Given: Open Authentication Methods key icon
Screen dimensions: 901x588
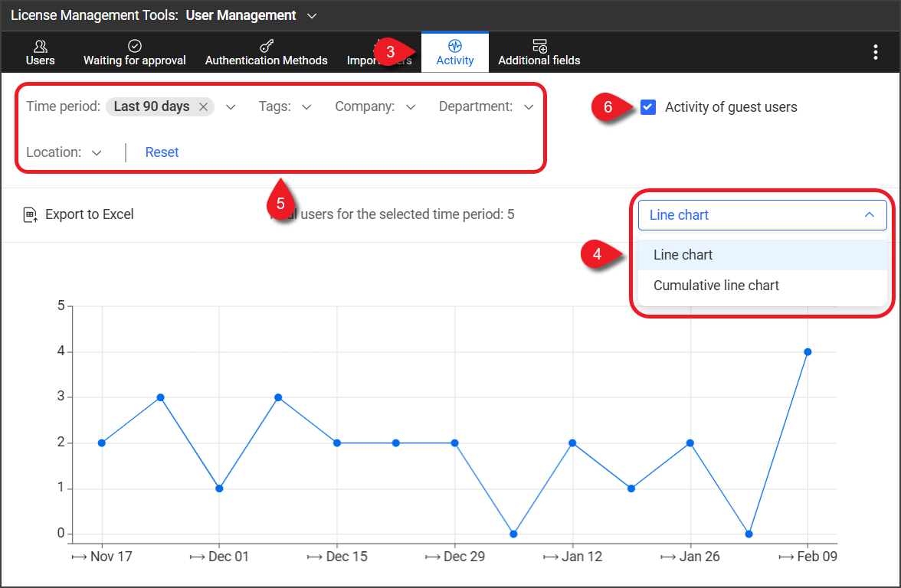Looking at the screenshot, I should [266, 47].
